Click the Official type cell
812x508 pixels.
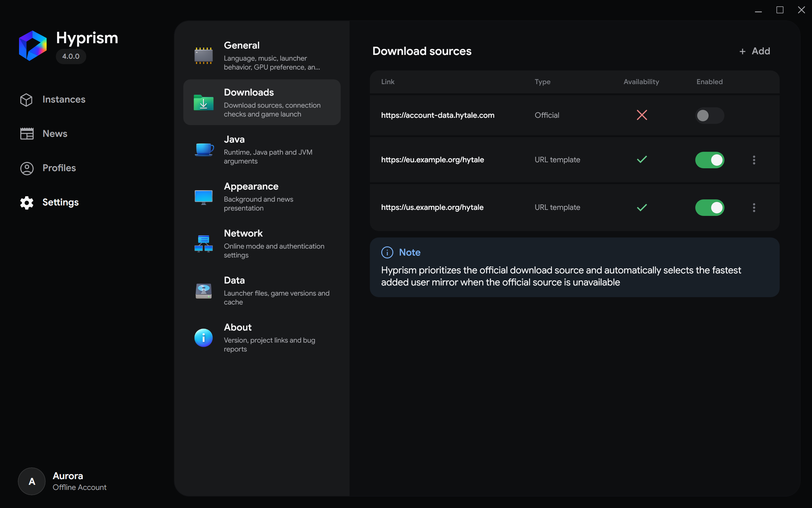click(547, 115)
